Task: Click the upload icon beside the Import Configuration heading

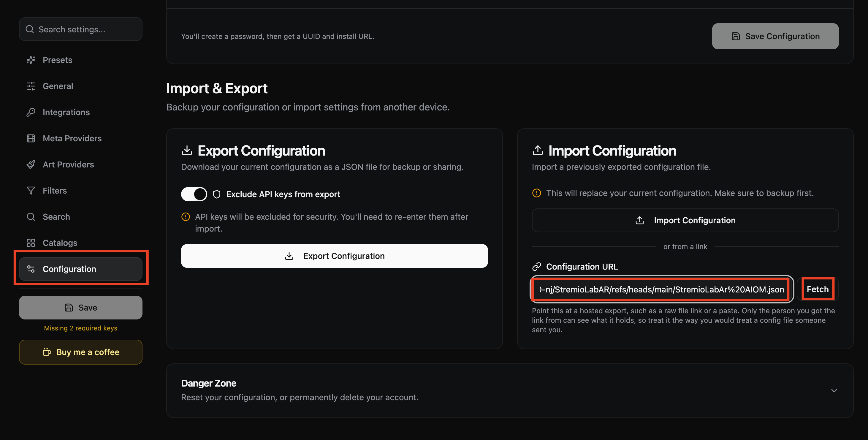Action: coord(537,150)
